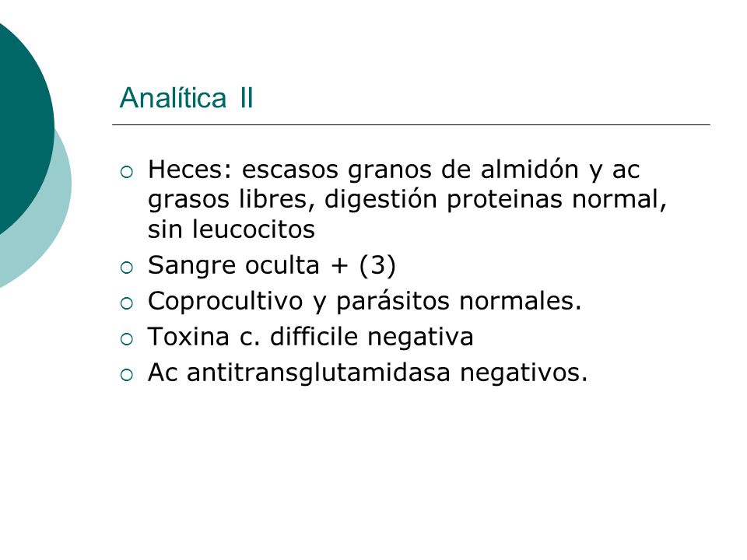This screenshot has height=560, width=747.
Task: Click the horizontal line under the title
Action: tap(411, 124)
